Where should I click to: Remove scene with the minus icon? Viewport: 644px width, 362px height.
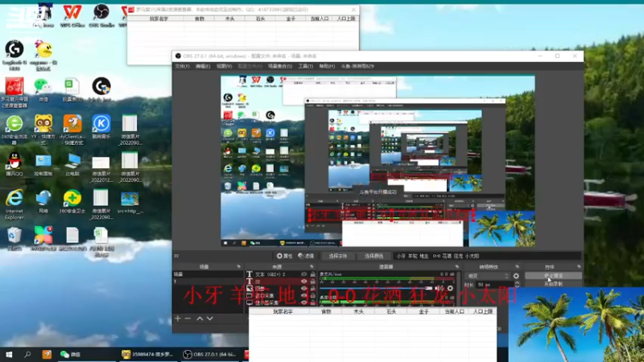click(188, 319)
